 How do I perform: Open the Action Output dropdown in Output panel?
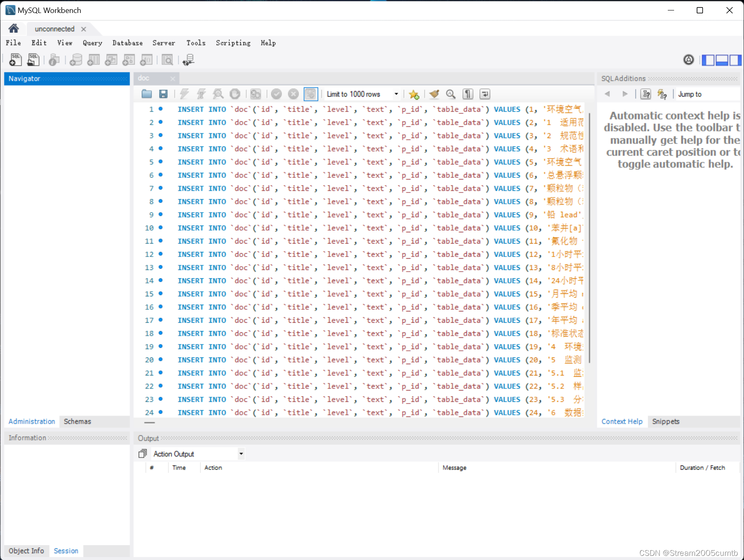[x=241, y=453]
